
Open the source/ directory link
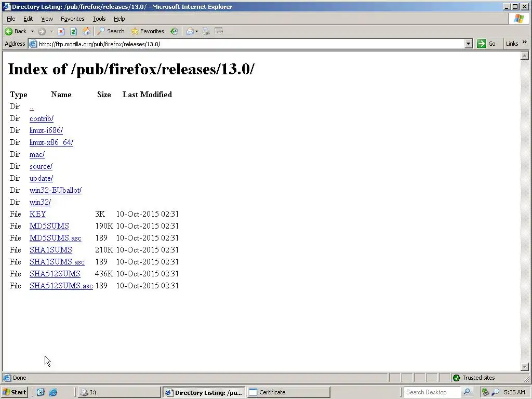[41, 167]
